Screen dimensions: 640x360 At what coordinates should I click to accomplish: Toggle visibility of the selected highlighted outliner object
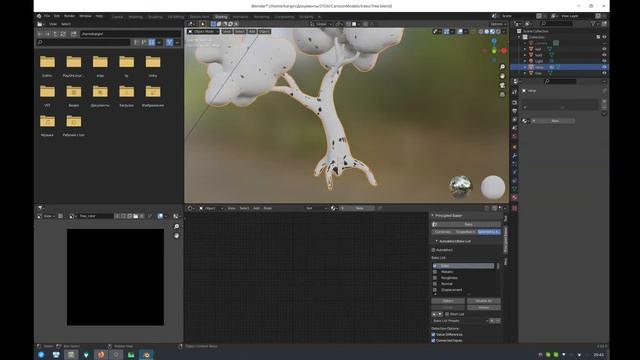604,67
